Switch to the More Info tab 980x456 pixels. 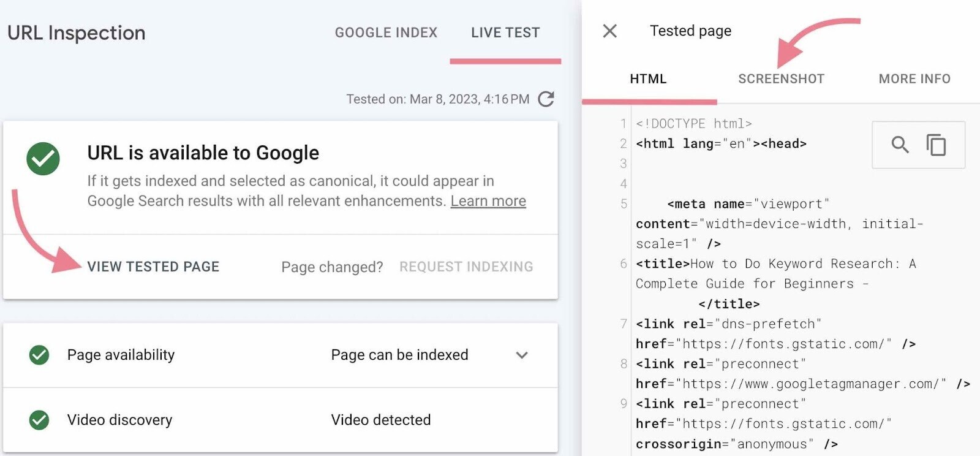tap(914, 79)
